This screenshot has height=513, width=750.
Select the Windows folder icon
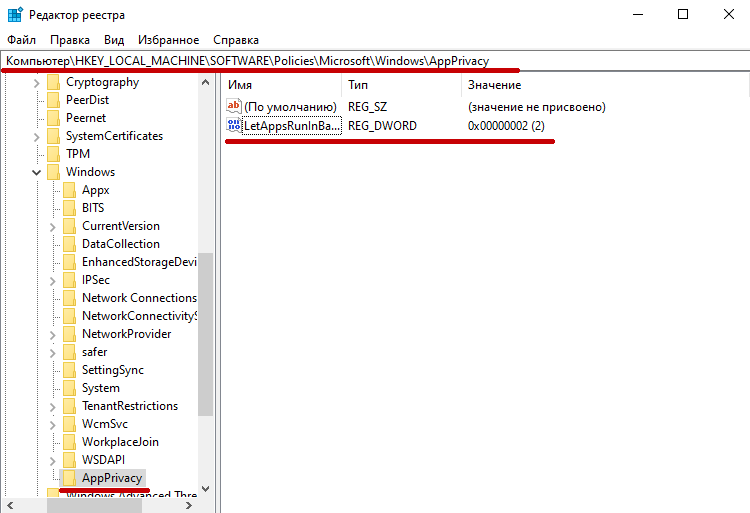(x=54, y=172)
